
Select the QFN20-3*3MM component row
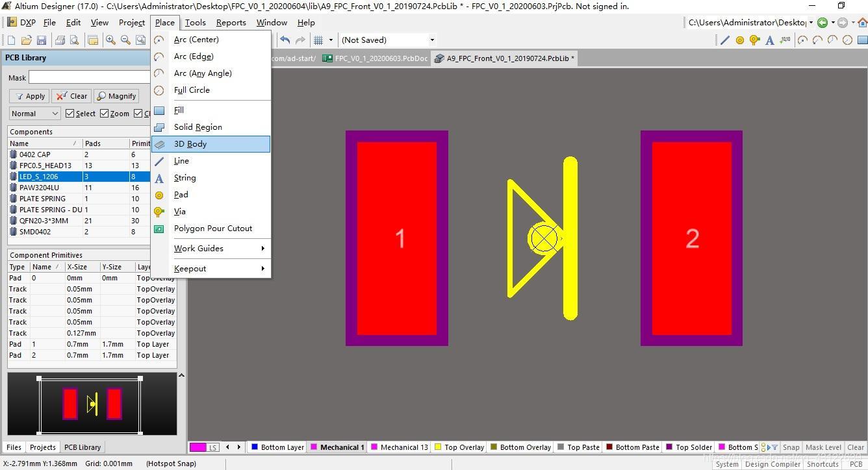(x=79, y=221)
